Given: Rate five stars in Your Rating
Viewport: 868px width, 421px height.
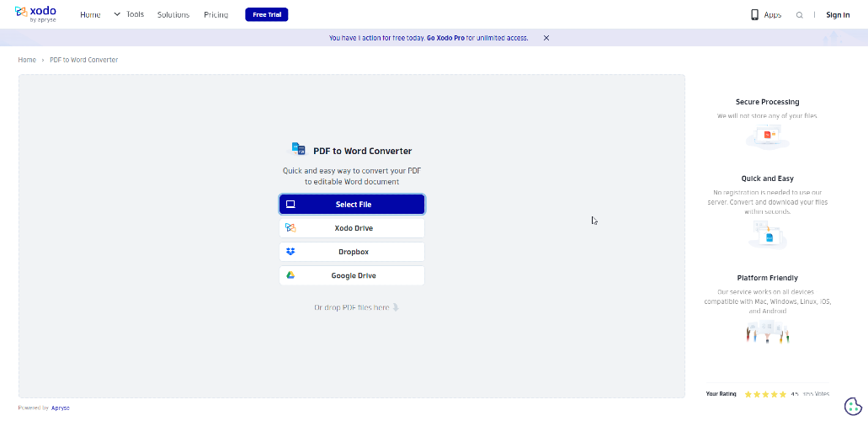Looking at the screenshot, I should tap(783, 394).
